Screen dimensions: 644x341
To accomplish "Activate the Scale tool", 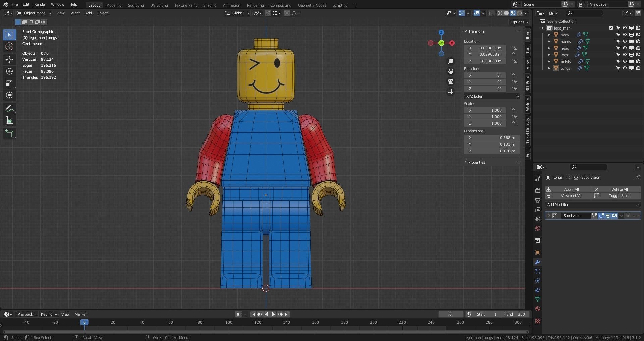I will (9, 83).
